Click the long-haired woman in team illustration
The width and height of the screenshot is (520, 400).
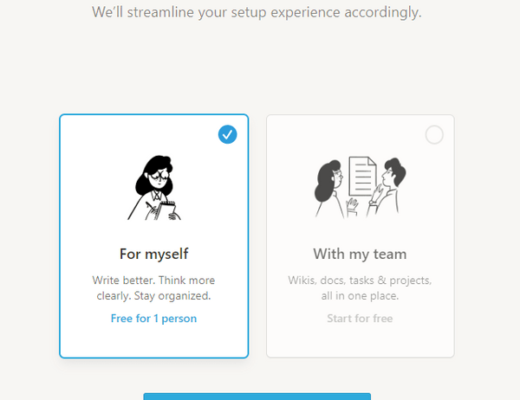click(x=329, y=188)
